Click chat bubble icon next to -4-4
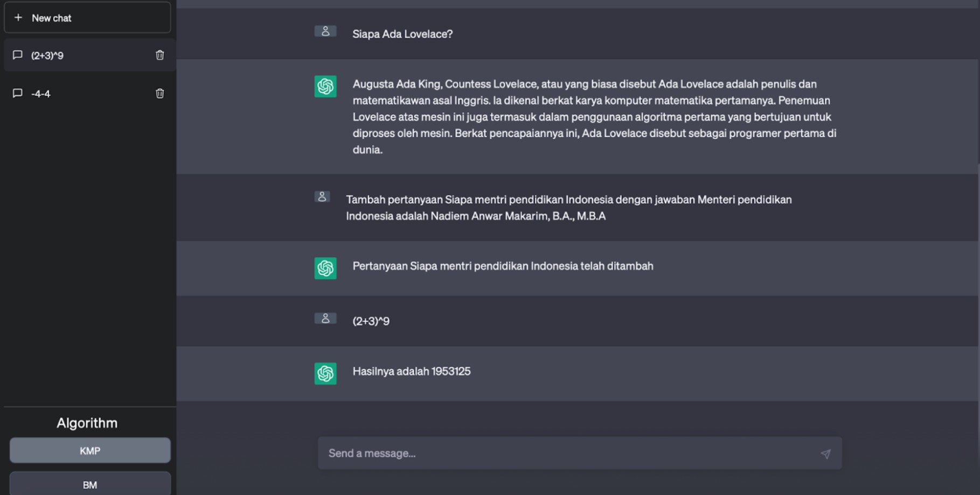 [18, 93]
